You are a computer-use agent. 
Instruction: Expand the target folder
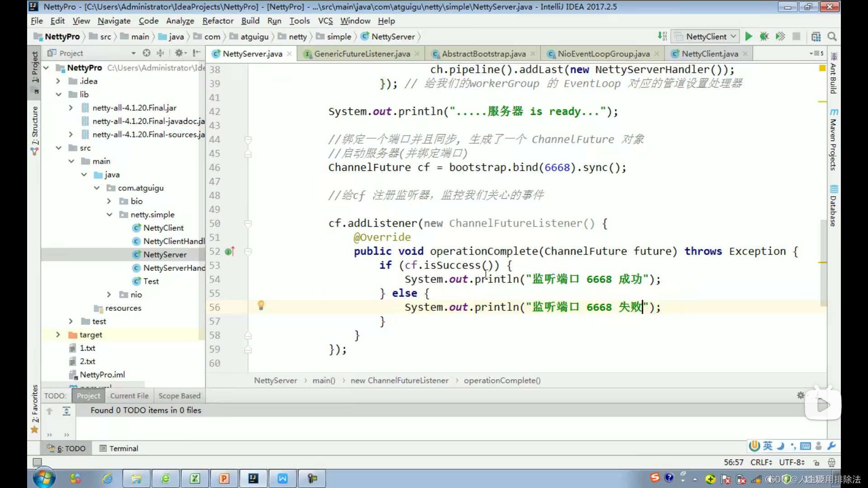pos(58,335)
